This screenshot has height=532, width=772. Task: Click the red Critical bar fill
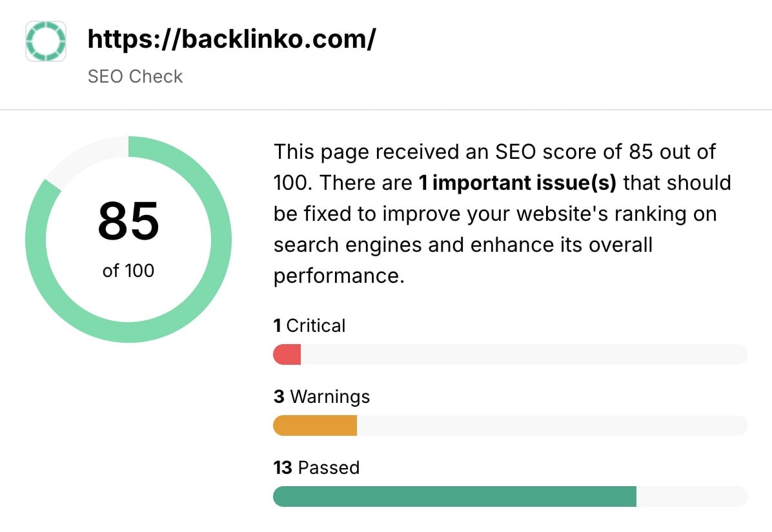[x=287, y=354]
